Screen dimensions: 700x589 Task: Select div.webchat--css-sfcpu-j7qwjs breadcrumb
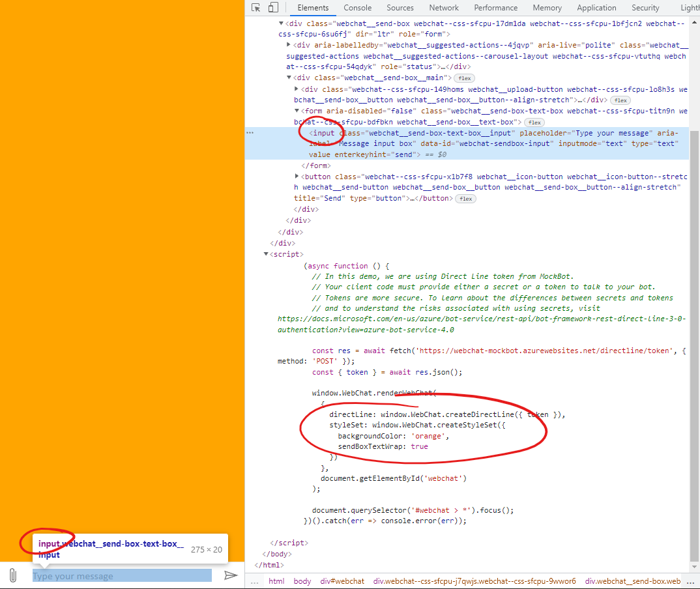click(474, 581)
